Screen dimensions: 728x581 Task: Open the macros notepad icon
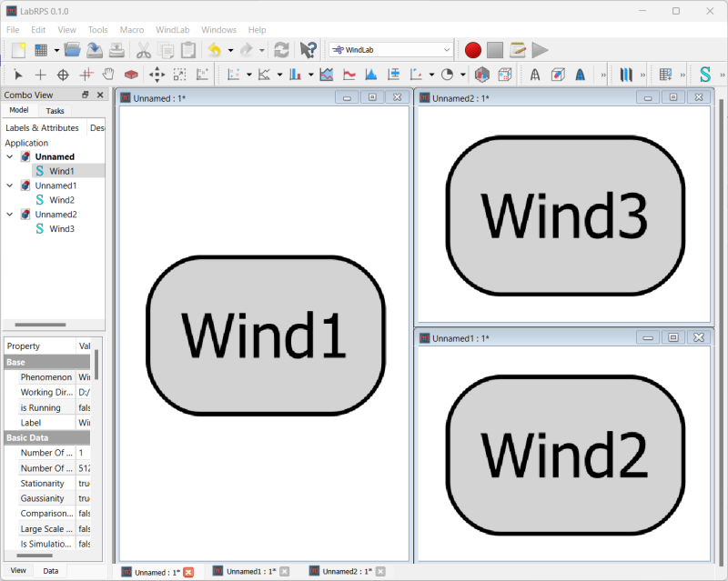[x=517, y=50]
